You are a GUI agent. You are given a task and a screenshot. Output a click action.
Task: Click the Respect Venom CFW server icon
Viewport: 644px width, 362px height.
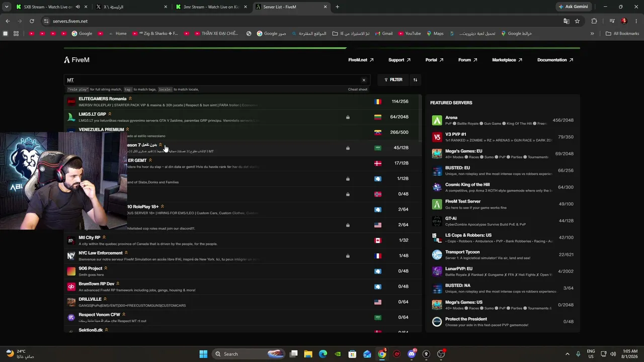71,318
